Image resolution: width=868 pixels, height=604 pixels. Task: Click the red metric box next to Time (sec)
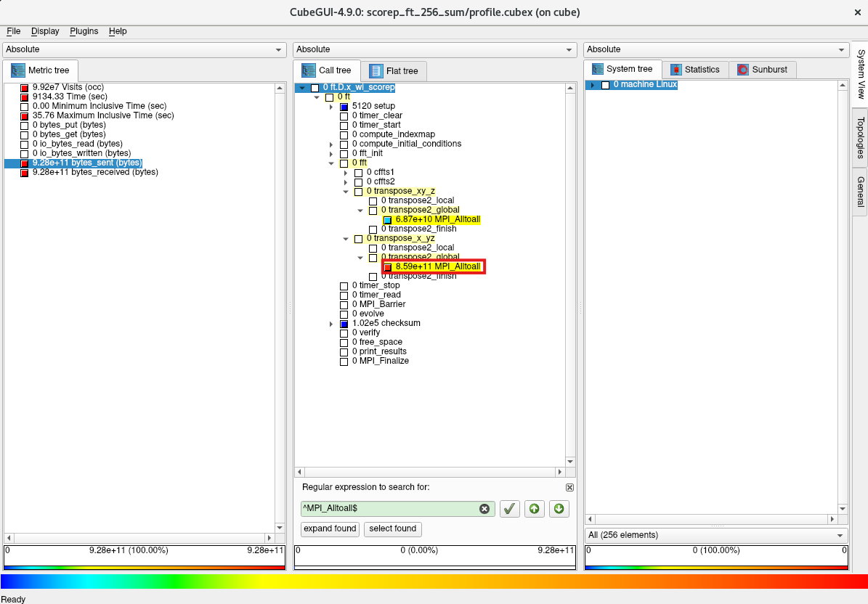24,97
